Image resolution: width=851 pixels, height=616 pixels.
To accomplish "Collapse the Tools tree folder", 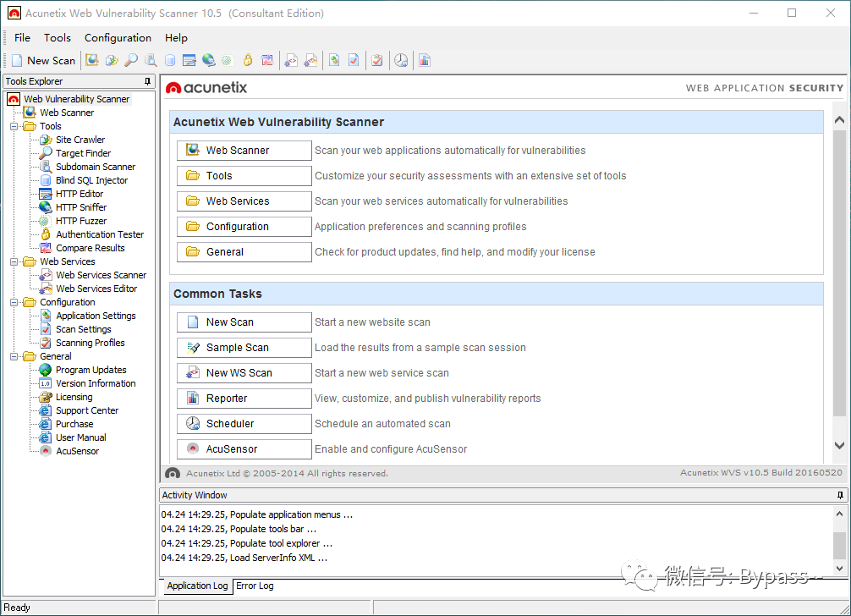I will tap(14, 126).
